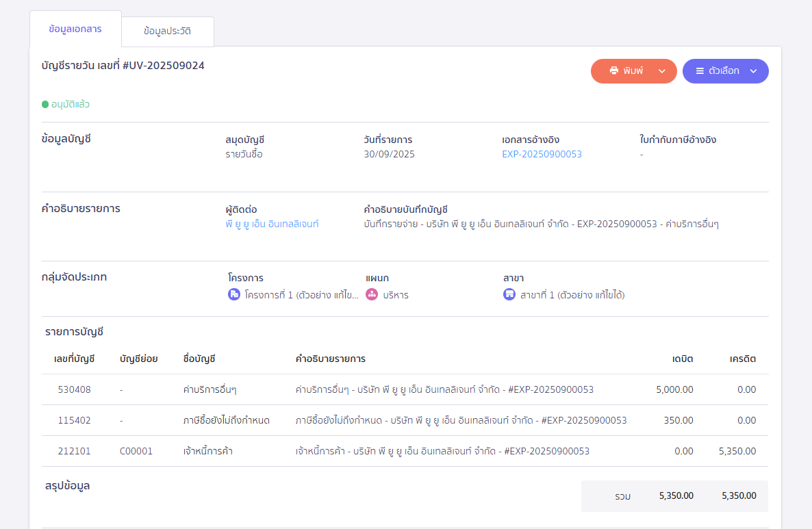The width and height of the screenshot is (812, 529).
Task: Click the purple โครงการ project icon
Action: [234, 295]
